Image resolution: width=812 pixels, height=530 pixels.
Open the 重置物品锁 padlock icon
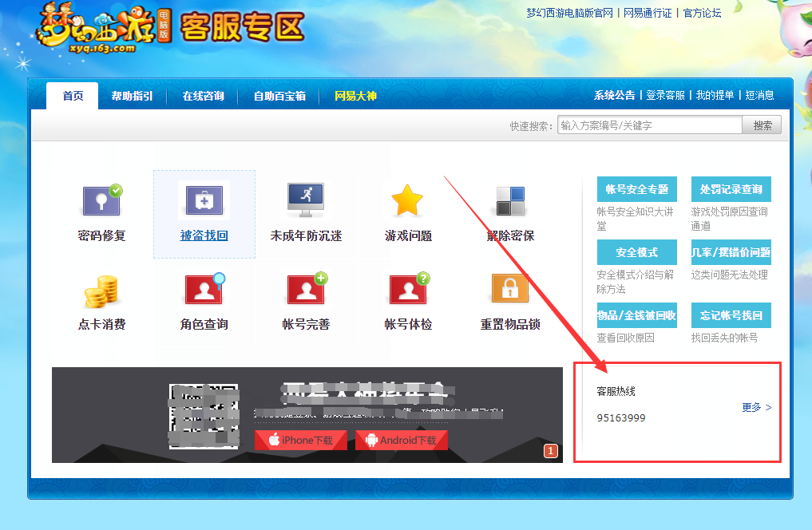pos(510,288)
